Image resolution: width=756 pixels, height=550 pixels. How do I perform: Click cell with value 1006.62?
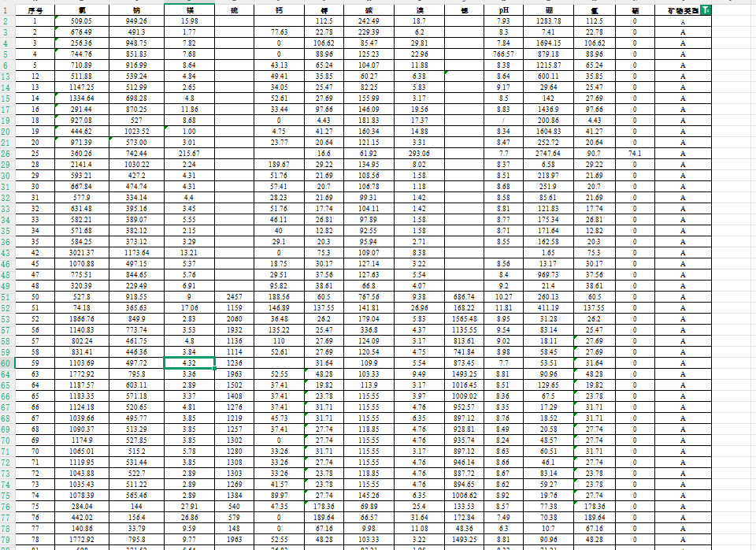464,496
